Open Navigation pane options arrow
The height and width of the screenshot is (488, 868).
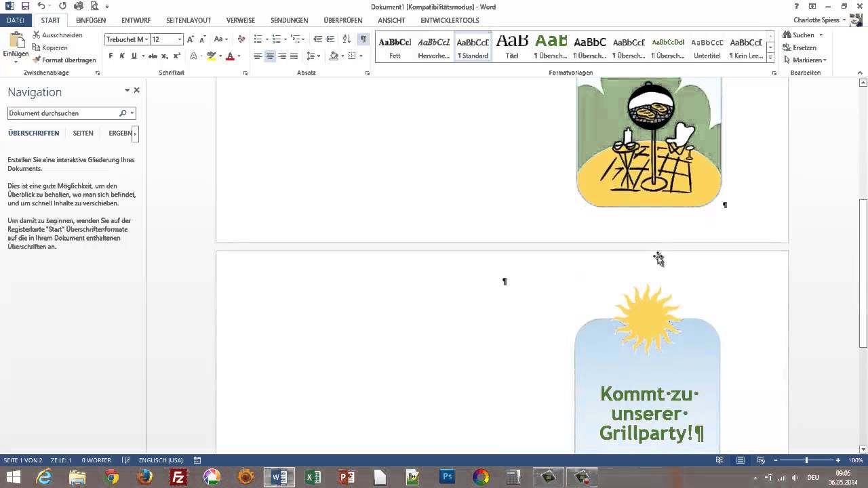click(x=127, y=90)
